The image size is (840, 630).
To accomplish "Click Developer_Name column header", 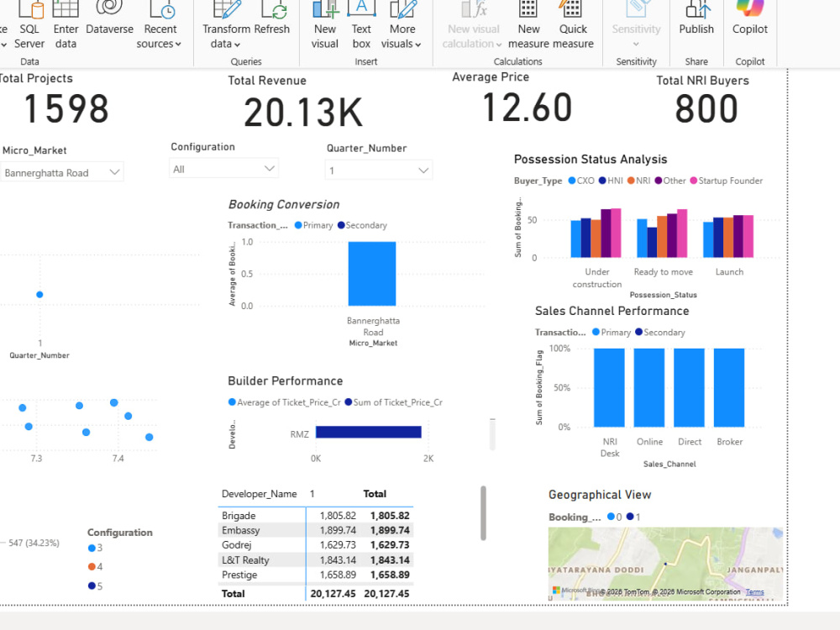I will coord(260,494).
